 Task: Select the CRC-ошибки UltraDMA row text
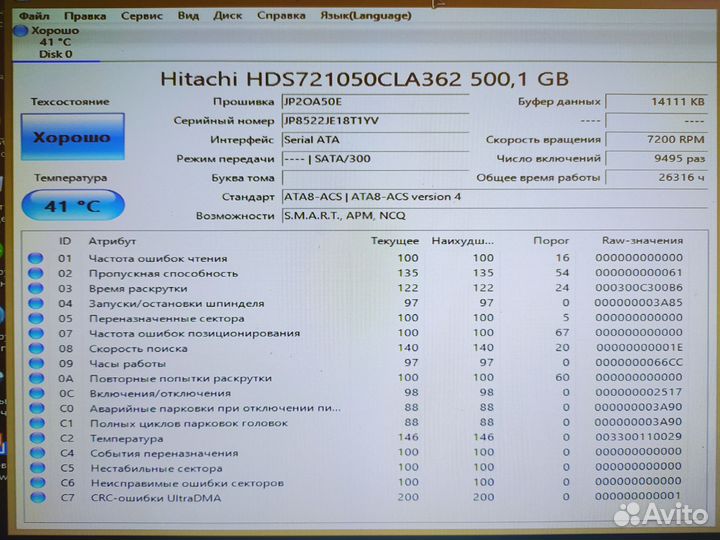click(x=156, y=498)
